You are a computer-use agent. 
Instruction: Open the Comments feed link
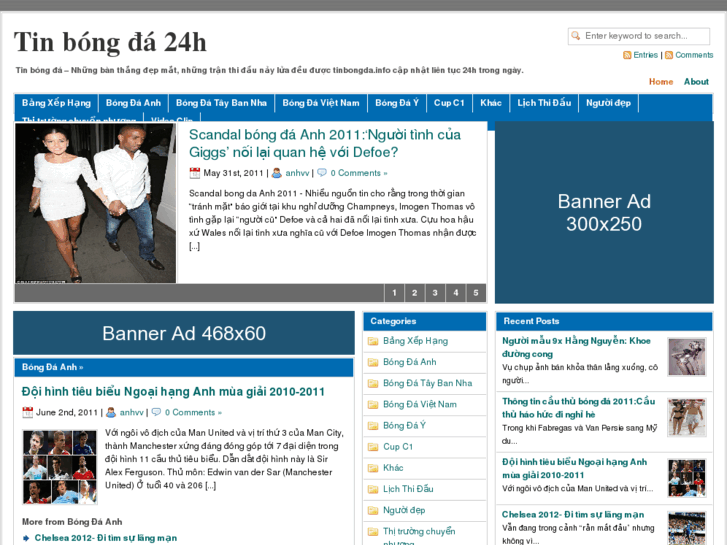click(x=694, y=55)
